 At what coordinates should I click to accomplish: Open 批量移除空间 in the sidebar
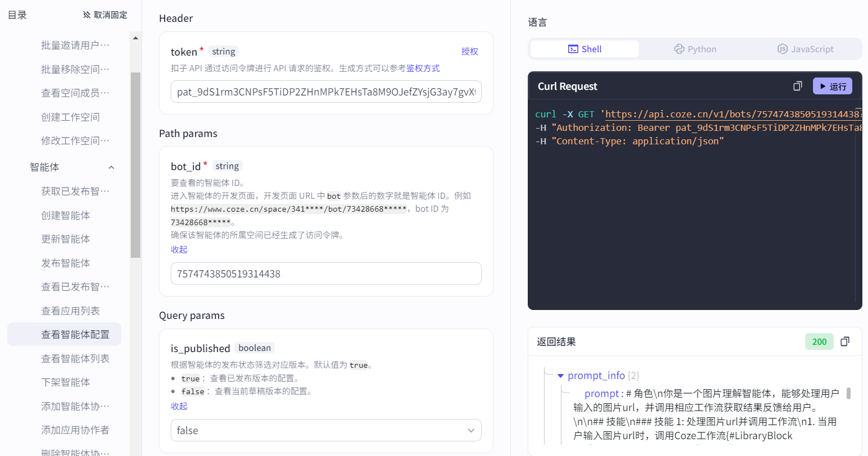pyautogui.click(x=75, y=69)
